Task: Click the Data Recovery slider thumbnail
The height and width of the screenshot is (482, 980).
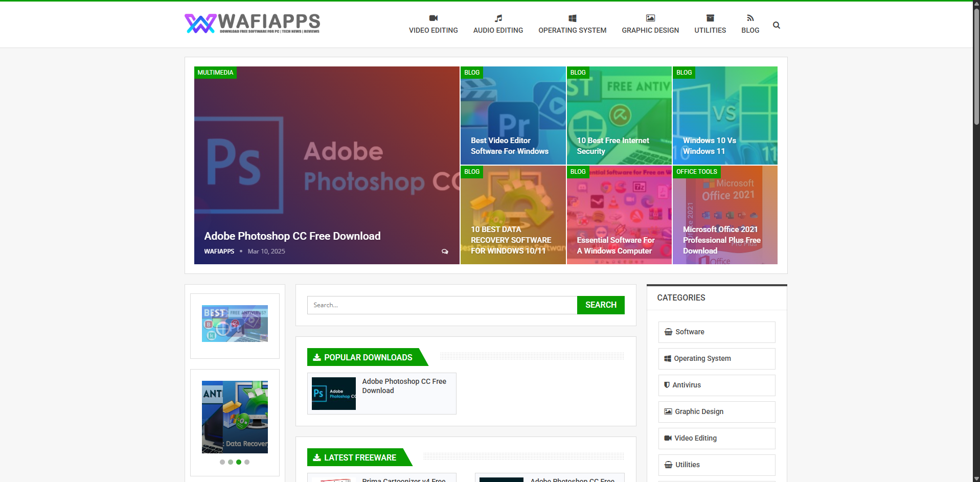Action: click(235, 417)
